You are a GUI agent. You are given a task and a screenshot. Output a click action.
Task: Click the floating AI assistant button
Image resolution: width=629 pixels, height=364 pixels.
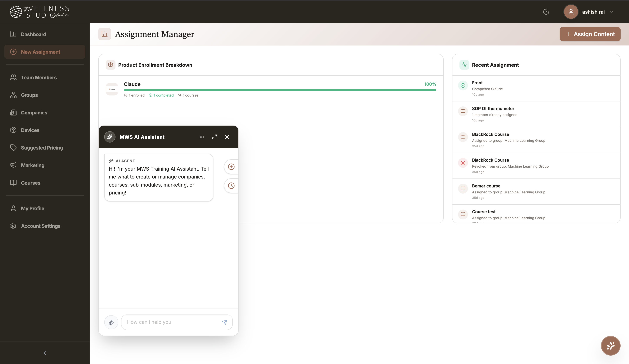click(x=611, y=346)
